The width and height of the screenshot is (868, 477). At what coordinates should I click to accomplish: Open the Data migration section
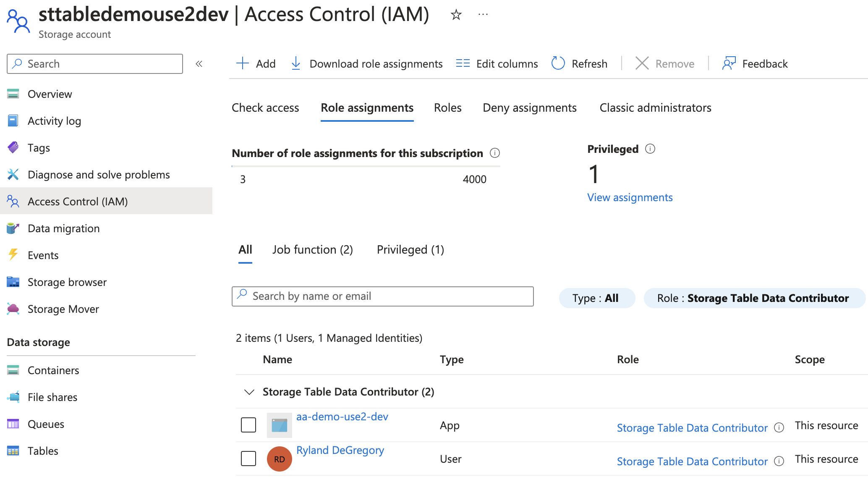tap(64, 228)
